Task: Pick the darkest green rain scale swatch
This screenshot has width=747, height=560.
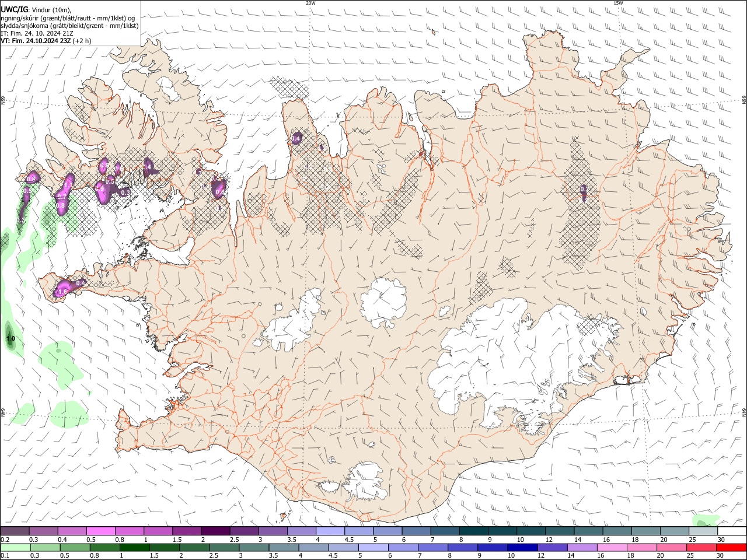Action: (135, 548)
